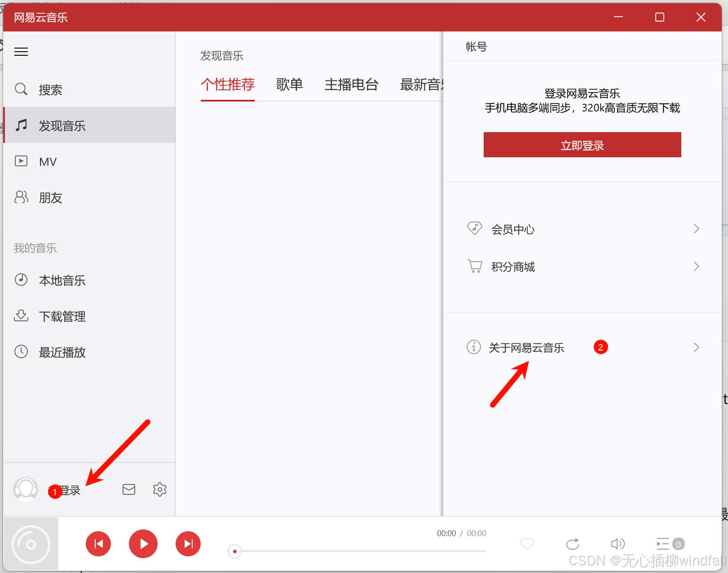Skip to the next track
The width and height of the screenshot is (728, 573).
(x=188, y=544)
